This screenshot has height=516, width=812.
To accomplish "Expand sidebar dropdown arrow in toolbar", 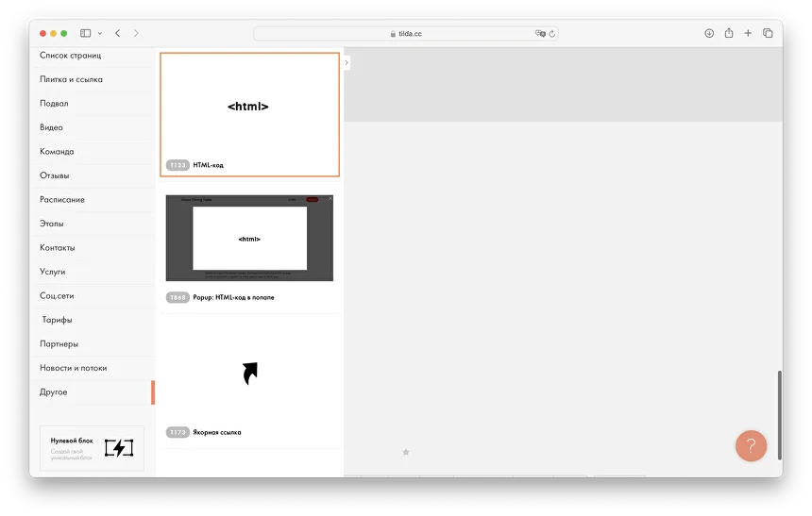I will point(99,33).
